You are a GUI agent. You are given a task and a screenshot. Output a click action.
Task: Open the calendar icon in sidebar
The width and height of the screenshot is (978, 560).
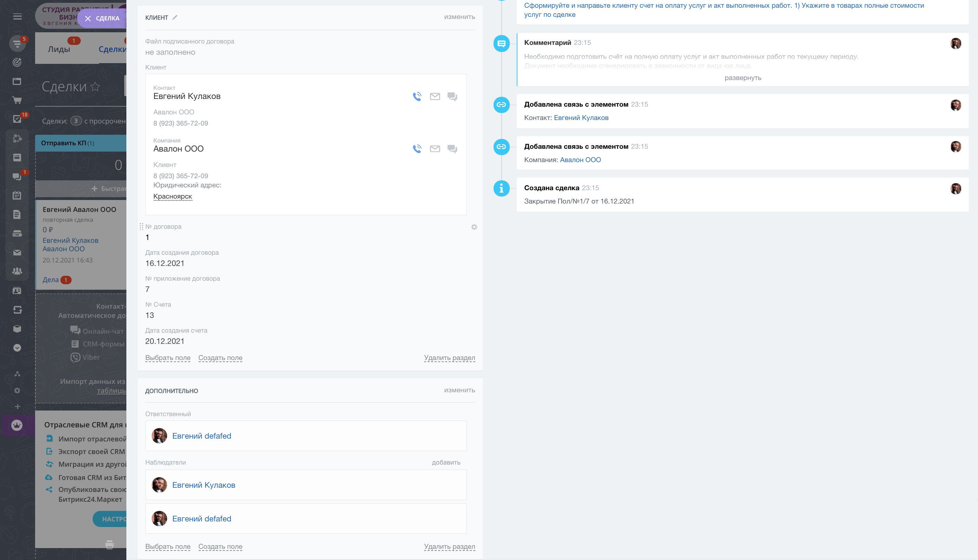[x=17, y=195]
